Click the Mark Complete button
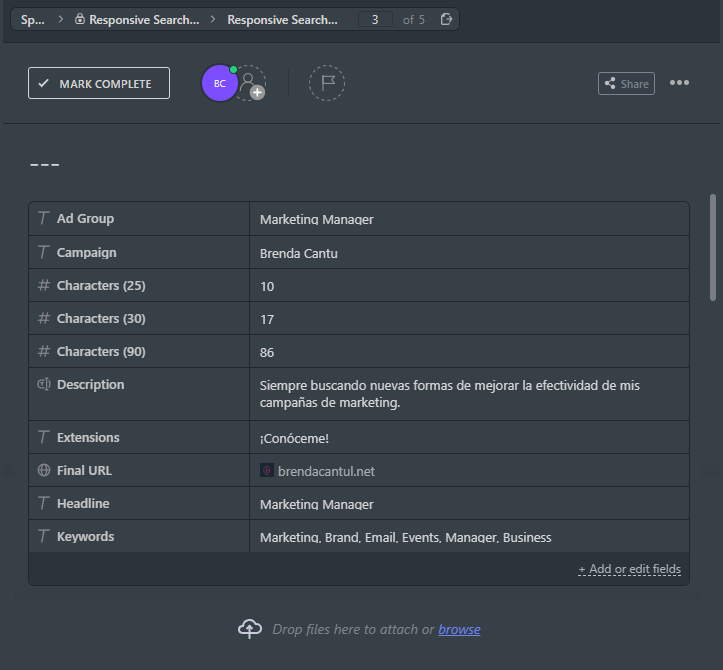The height and width of the screenshot is (670, 723). coord(99,84)
